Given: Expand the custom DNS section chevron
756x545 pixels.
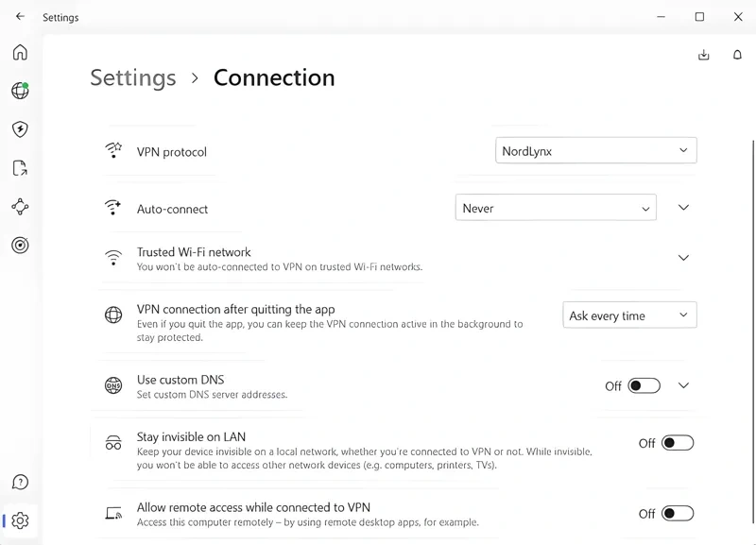Looking at the screenshot, I should pyautogui.click(x=683, y=385).
